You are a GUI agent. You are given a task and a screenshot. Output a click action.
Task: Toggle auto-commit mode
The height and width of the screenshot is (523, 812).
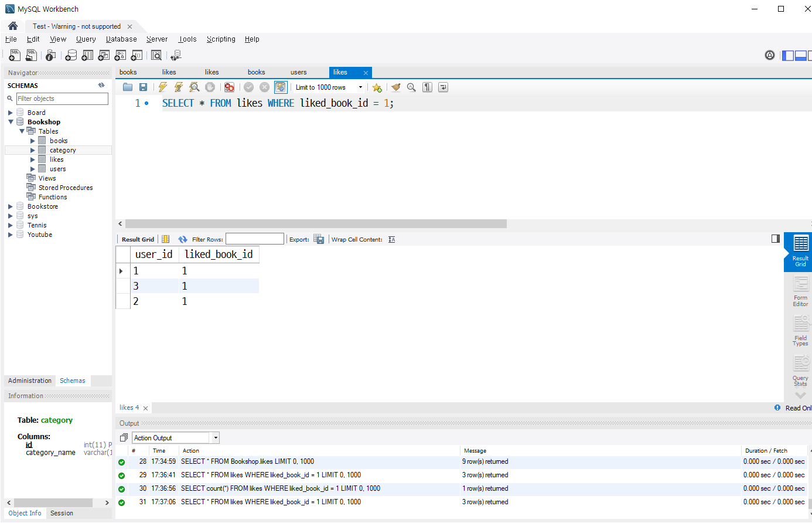(x=281, y=87)
